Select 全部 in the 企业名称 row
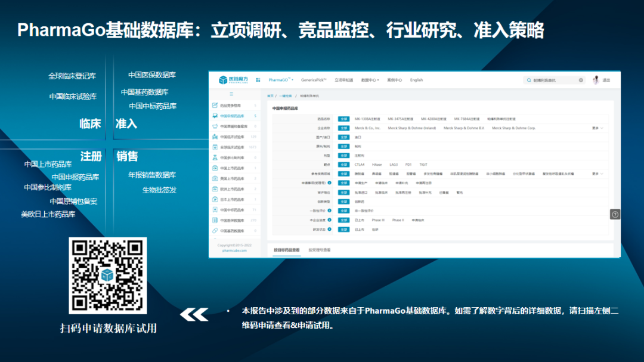644x362 pixels. (x=344, y=128)
